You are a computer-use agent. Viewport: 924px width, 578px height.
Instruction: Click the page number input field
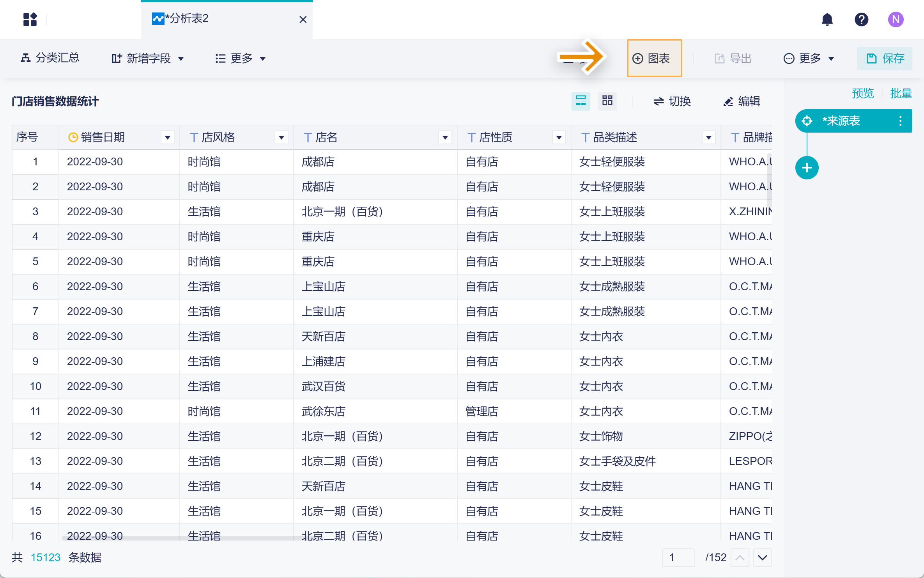pyautogui.click(x=678, y=557)
